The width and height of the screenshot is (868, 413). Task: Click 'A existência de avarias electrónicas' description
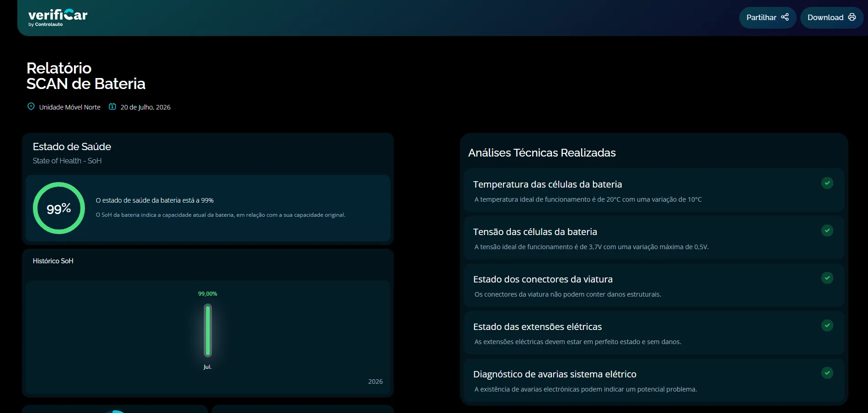[x=586, y=389]
